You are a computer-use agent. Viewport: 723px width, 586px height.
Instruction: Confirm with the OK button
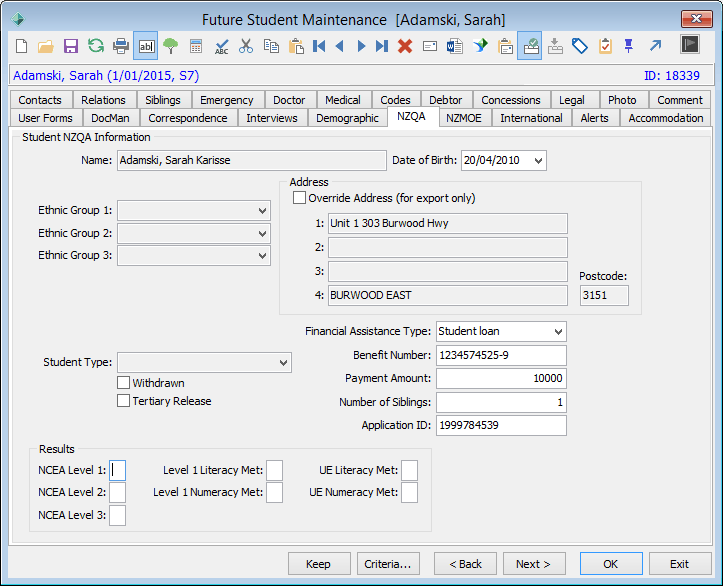pyautogui.click(x=611, y=564)
